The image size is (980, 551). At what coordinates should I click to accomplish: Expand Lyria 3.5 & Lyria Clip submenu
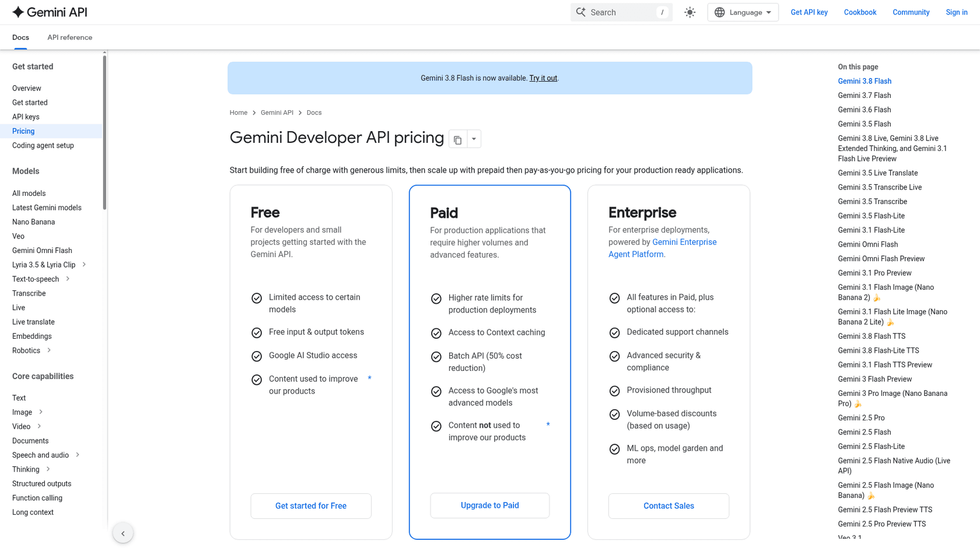point(84,265)
